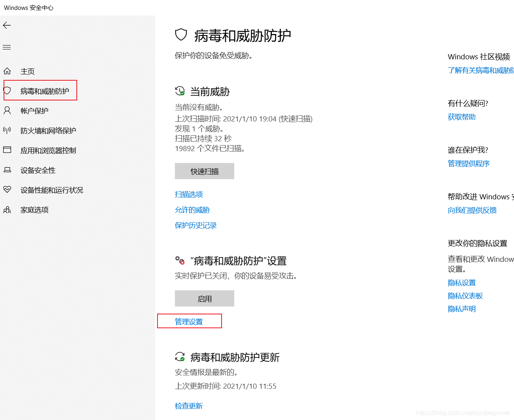Screen dimensions: 514x420
Task: Click the window icon for 应用和浏览器控制
Action: (7, 150)
